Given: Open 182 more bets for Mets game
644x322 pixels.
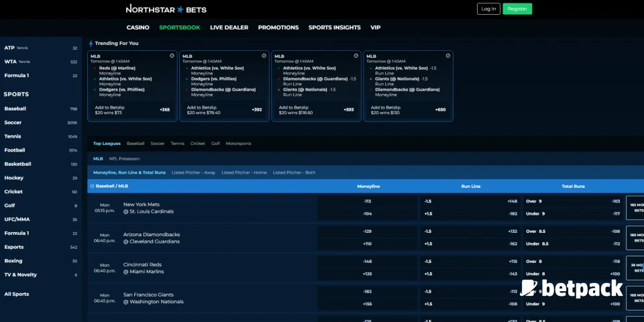Looking at the screenshot, I should (x=635, y=208).
